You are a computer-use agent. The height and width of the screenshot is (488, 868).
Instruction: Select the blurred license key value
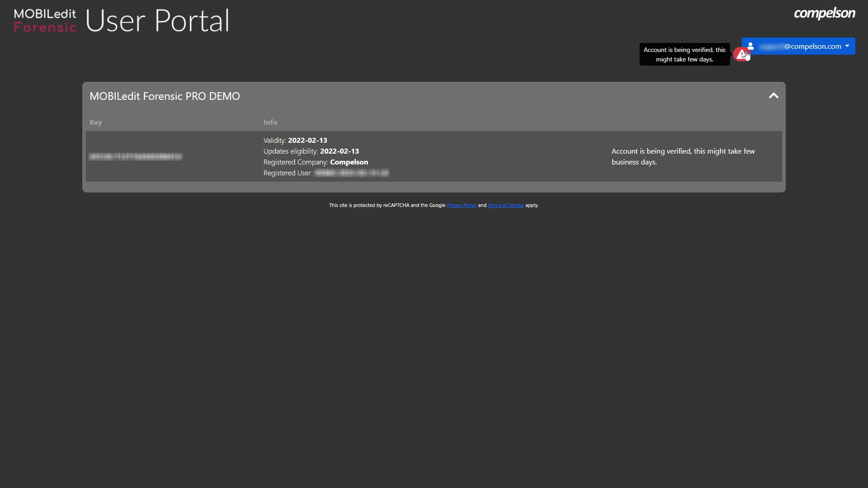pyautogui.click(x=136, y=157)
